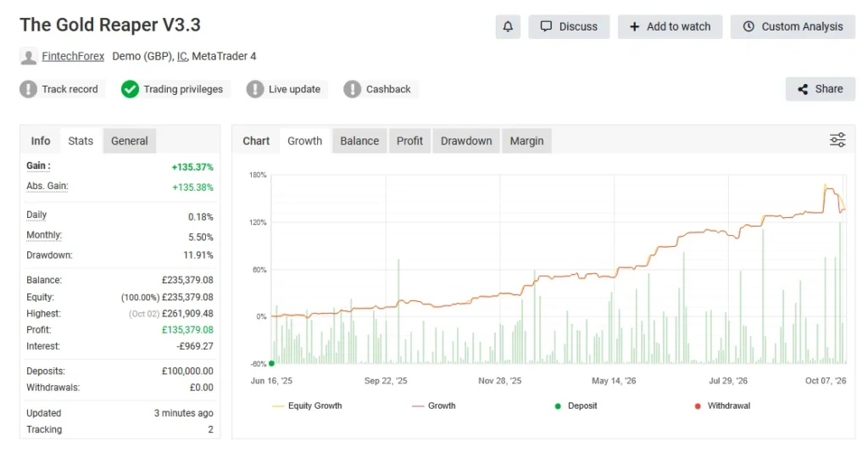Image resolution: width=868 pixels, height=453 pixels.
Task: Click the £135,379.08 profit value
Action: tap(187, 330)
